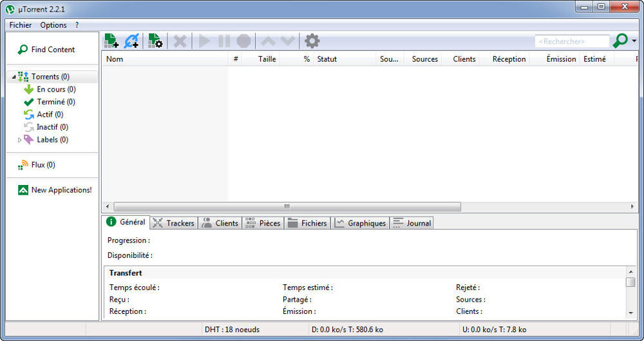644x341 pixels.
Task: Select Labels (0) item
Action: tap(46, 140)
